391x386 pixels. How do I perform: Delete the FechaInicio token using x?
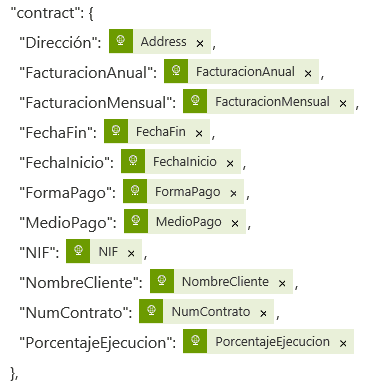(x=230, y=163)
